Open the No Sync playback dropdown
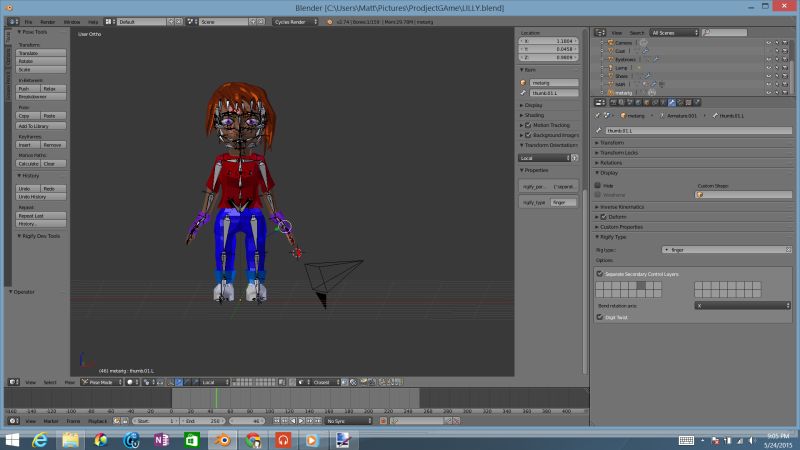 [349, 421]
